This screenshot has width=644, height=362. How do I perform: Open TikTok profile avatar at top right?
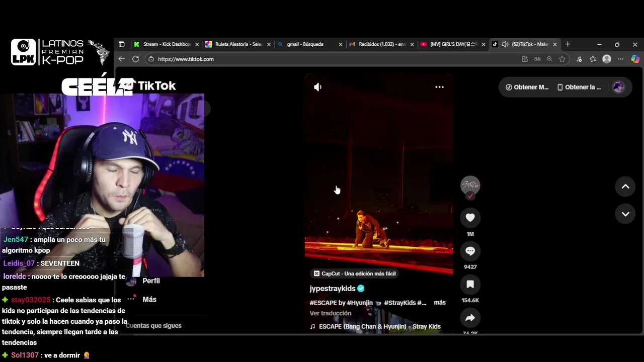coord(618,87)
